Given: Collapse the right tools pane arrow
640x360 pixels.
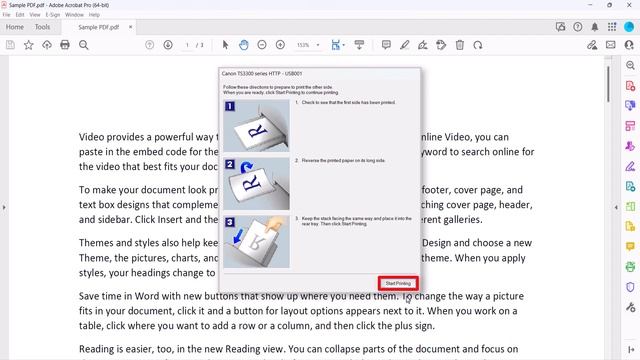Looking at the screenshot, I should [616, 207].
